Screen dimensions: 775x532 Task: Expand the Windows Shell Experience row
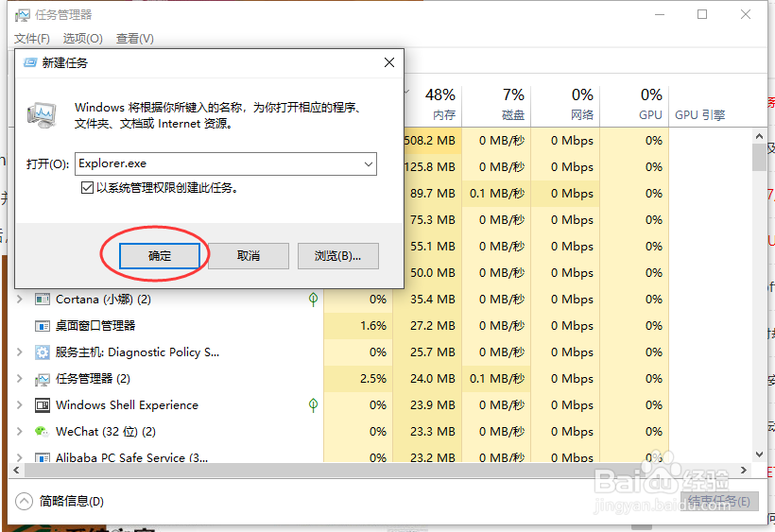point(19,405)
